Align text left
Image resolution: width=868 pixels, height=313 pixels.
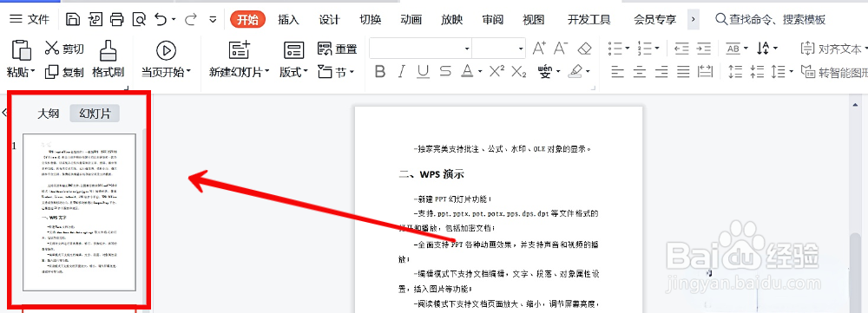click(x=616, y=71)
